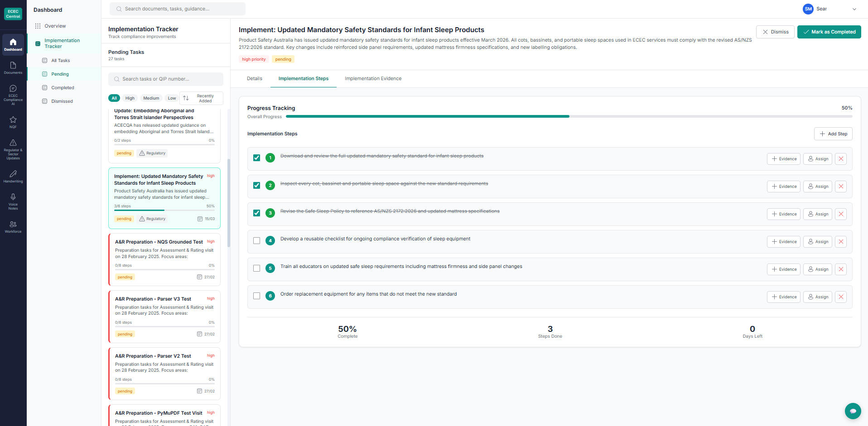Delete step 1 with red X
868x426 pixels.
[841, 159]
